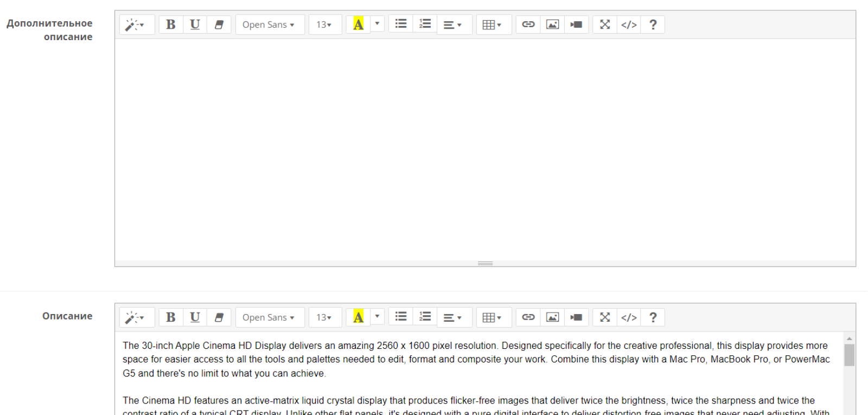The image size is (868, 415).
Task: Toggle fullscreen in Описание editor
Action: coord(605,317)
